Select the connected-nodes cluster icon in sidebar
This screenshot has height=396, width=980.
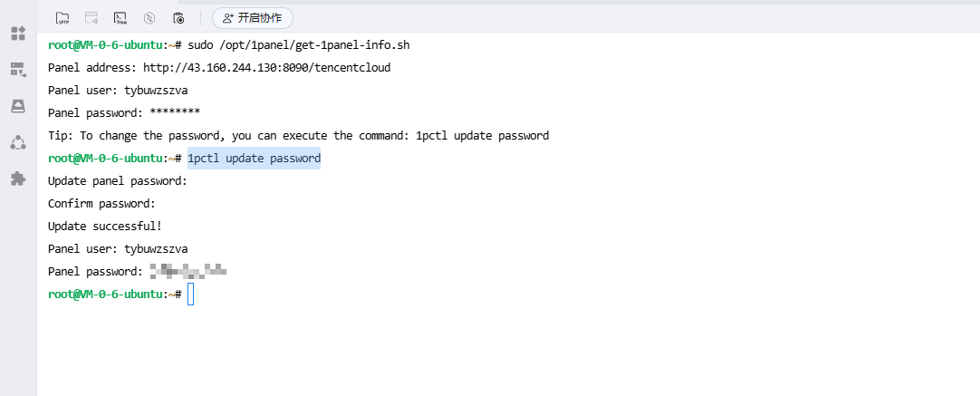point(18,142)
